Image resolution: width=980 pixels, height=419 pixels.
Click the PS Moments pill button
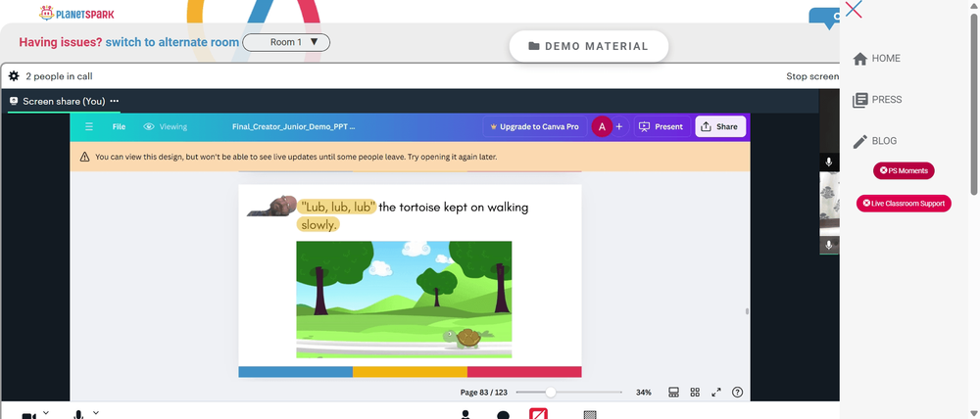click(x=904, y=170)
